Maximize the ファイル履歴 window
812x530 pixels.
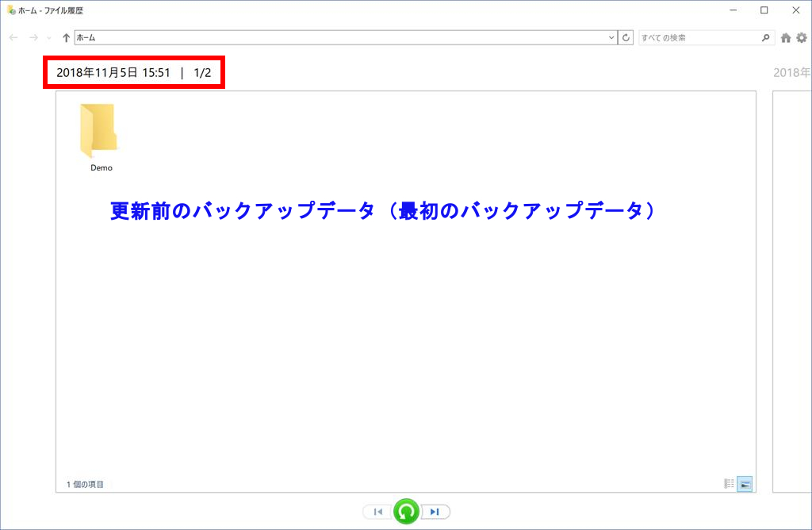click(764, 10)
